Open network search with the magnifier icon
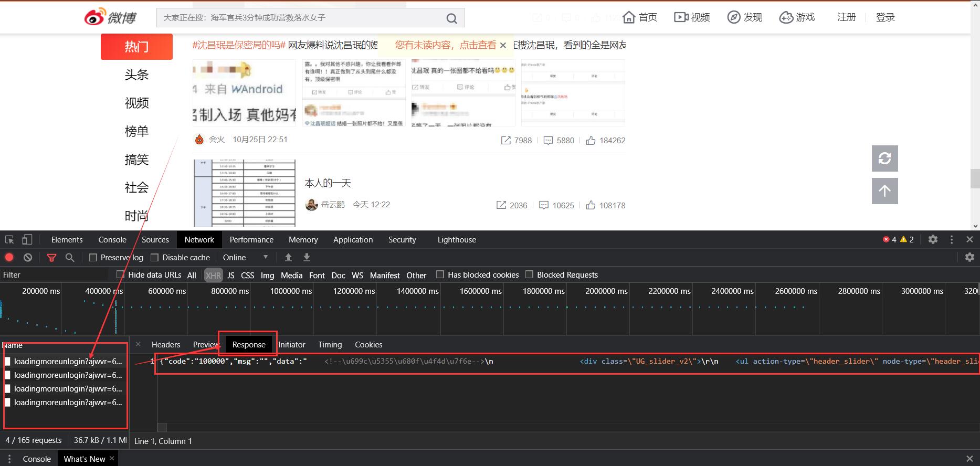Image resolution: width=980 pixels, height=466 pixels. (x=70, y=257)
